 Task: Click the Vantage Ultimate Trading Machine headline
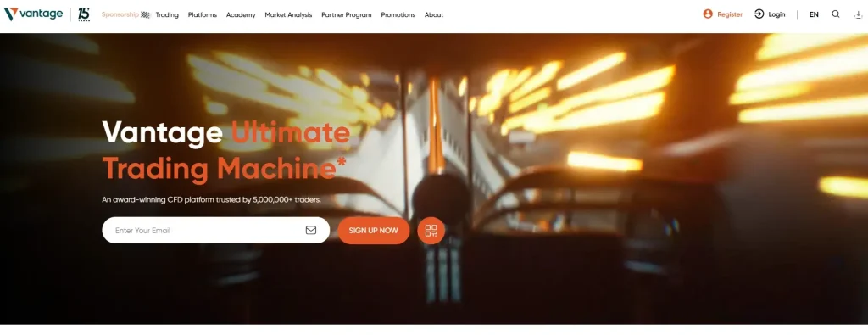point(225,150)
